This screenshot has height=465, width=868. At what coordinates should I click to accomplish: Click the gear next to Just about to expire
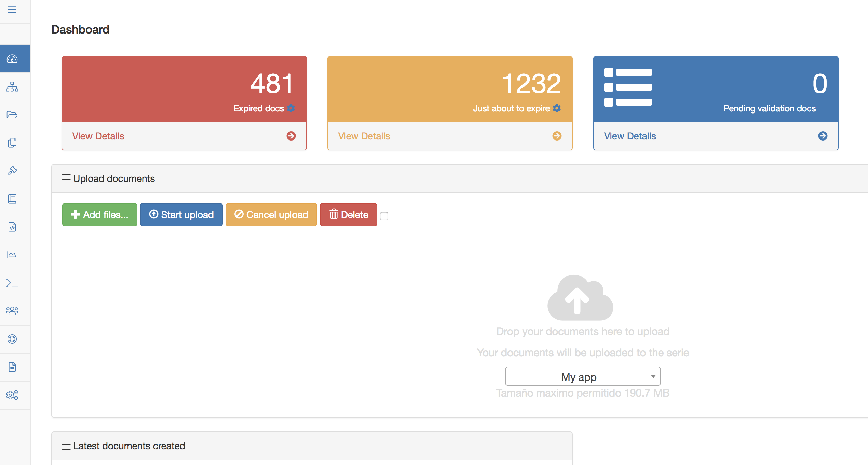pyautogui.click(x=557, y=108)
